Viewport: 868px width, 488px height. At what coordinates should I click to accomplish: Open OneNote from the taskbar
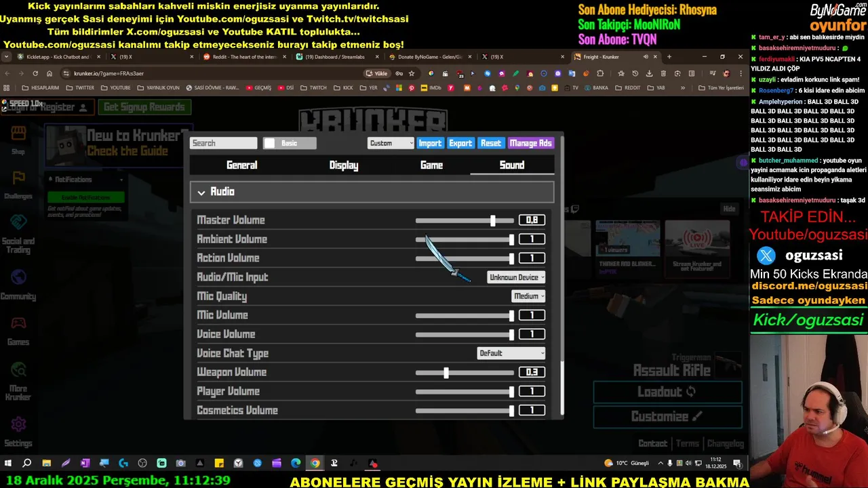click(85, 464)
